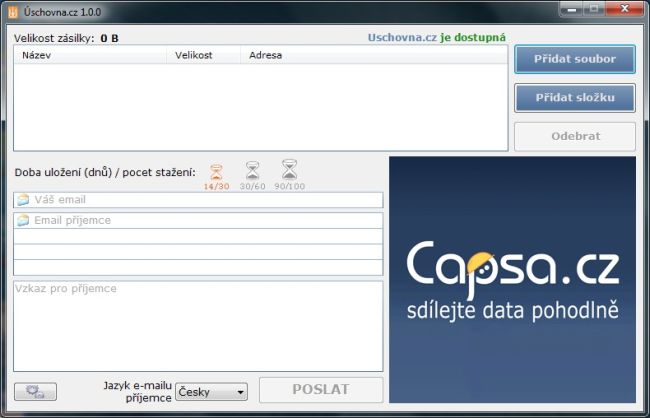Open the Capsa.cz advertisement banner
The height and width of the screenshot is (418, 650).
pos(512,279)
